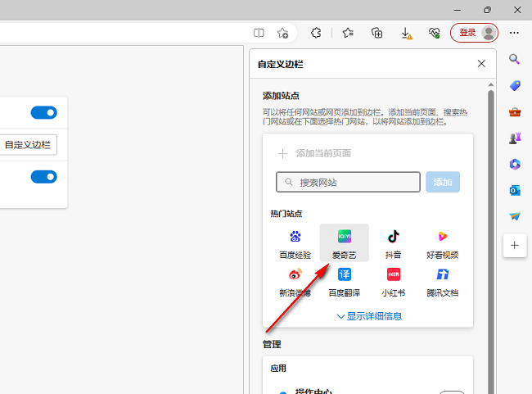Toggle the lower blue switch off
This screenshot has width=532, height=394.
[43, 177]
